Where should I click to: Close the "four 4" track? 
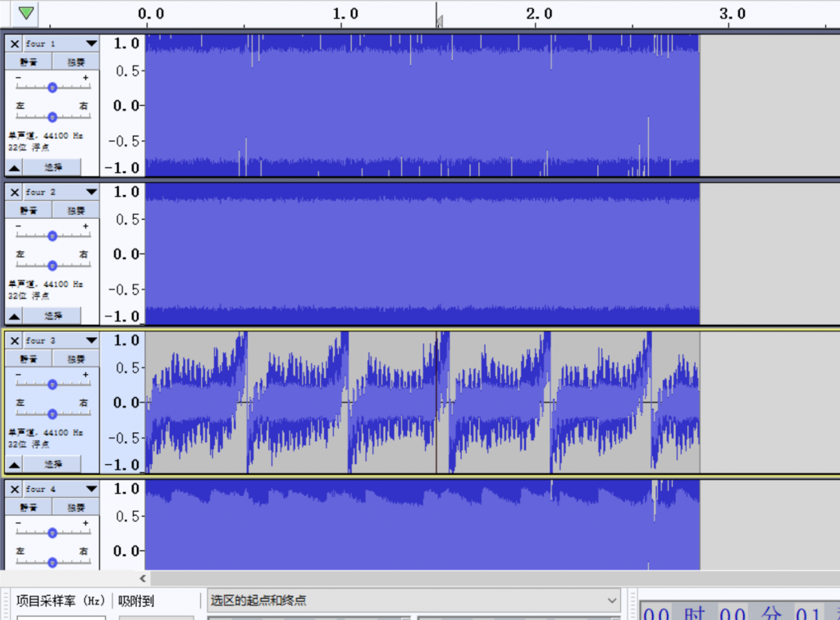tap(14, 489)
